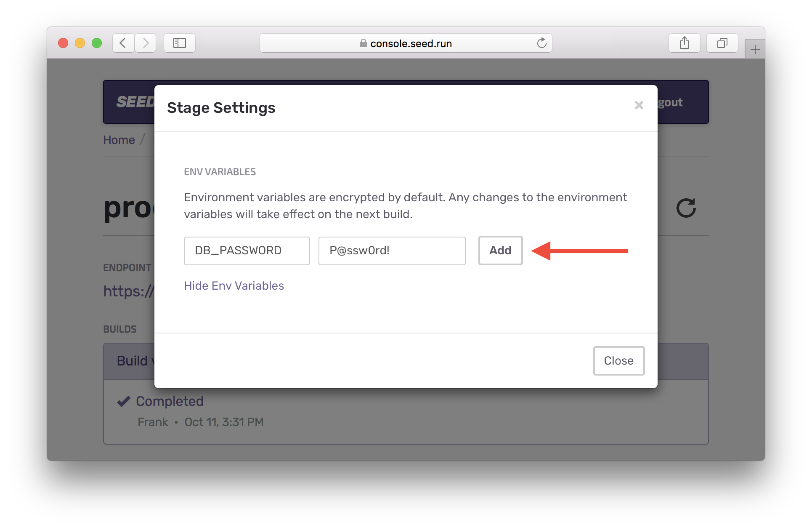Go to the Home breadcrumb link
This screenshot has width=812, height=528.
pyautogui.click(x=119, y=140)
